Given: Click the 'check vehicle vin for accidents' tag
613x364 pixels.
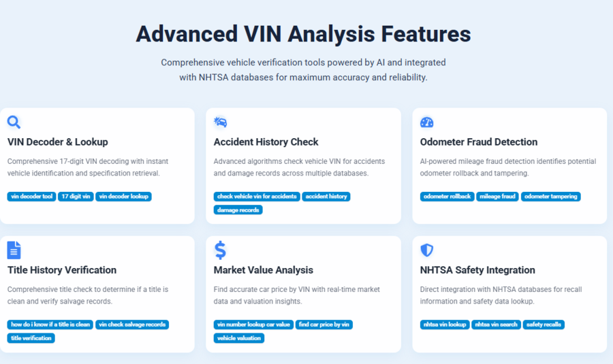Looking at the screenshot, I should coord(257,197).
